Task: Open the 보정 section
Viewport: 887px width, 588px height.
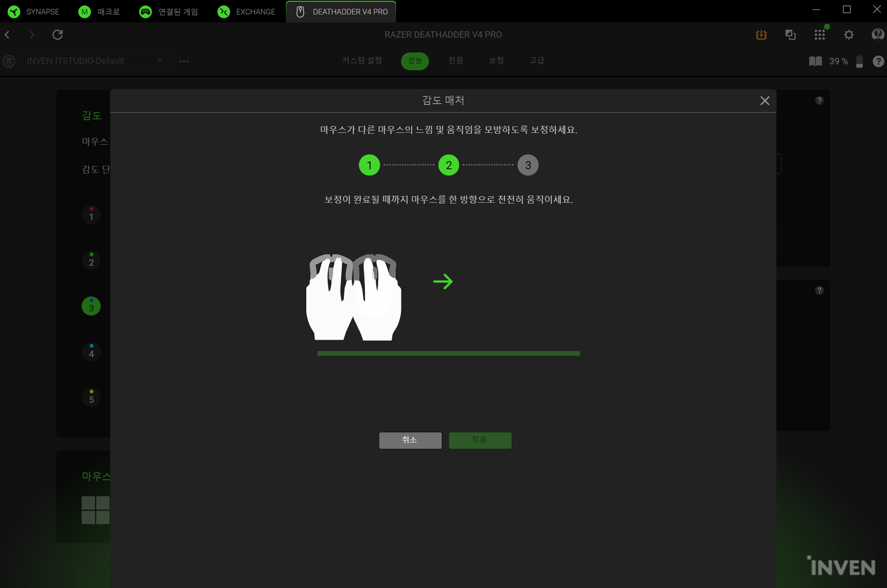Action: tap(496, 60)
